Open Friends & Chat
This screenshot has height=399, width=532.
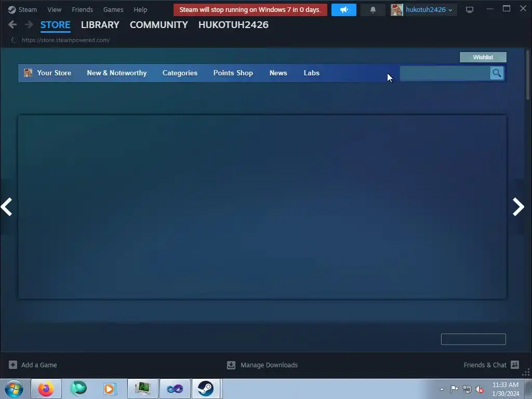485,365
